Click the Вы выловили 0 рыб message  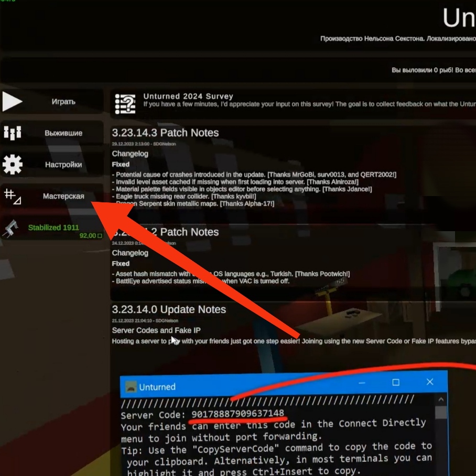[434, 70]
